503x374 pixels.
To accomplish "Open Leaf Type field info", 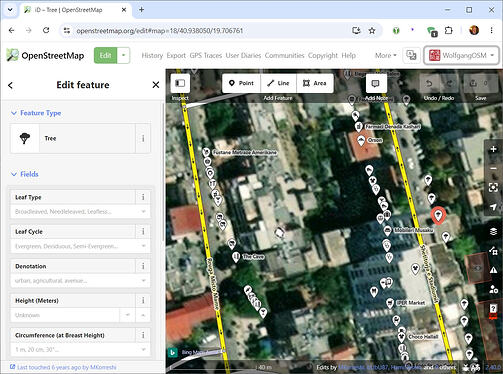I will coord(143,197).
